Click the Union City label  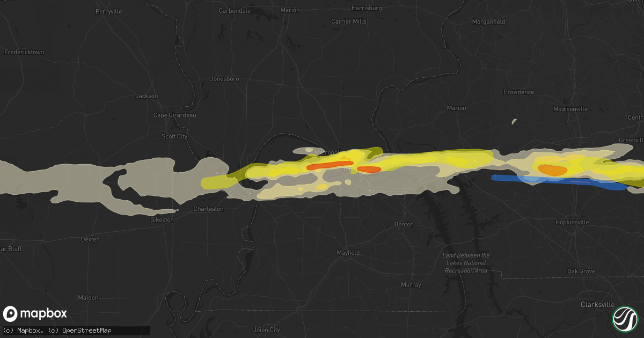coord(266,330)
